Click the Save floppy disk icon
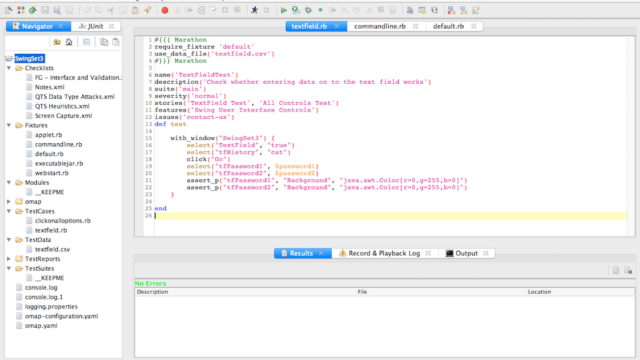Image resolution: width=640 pixels, height=360 pixels. point(45,10)
